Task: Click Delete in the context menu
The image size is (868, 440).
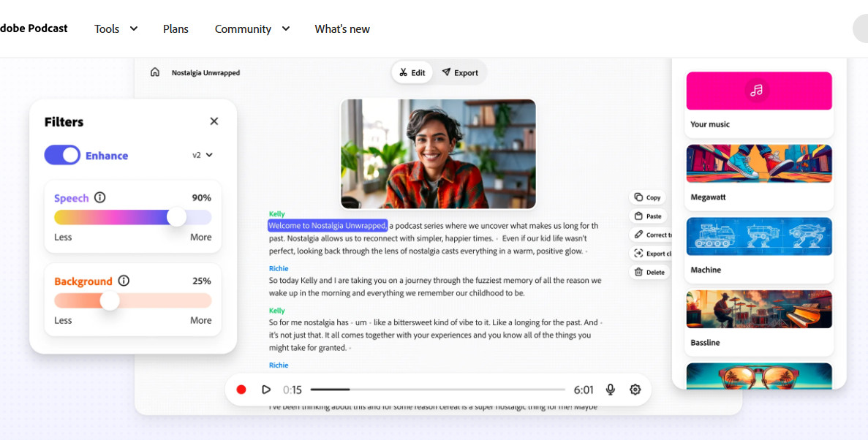Action: (x=649, y=272)
